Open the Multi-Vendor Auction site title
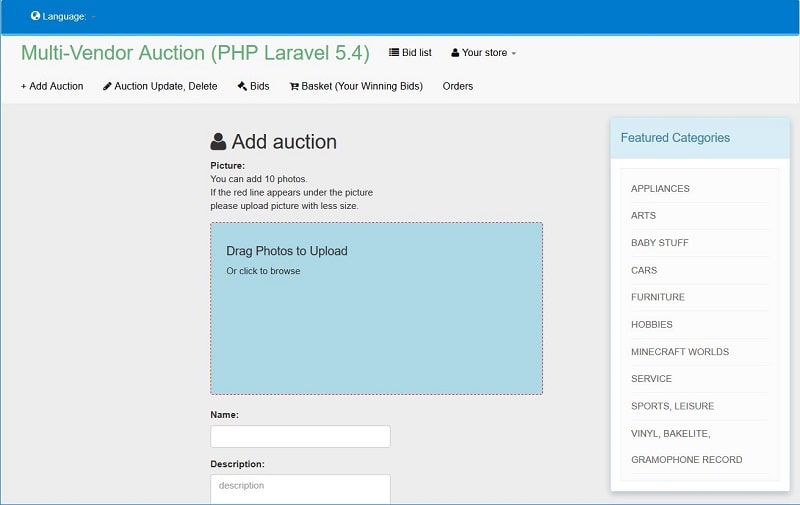This screenshot has width=800, height=505. coord(195,53)
